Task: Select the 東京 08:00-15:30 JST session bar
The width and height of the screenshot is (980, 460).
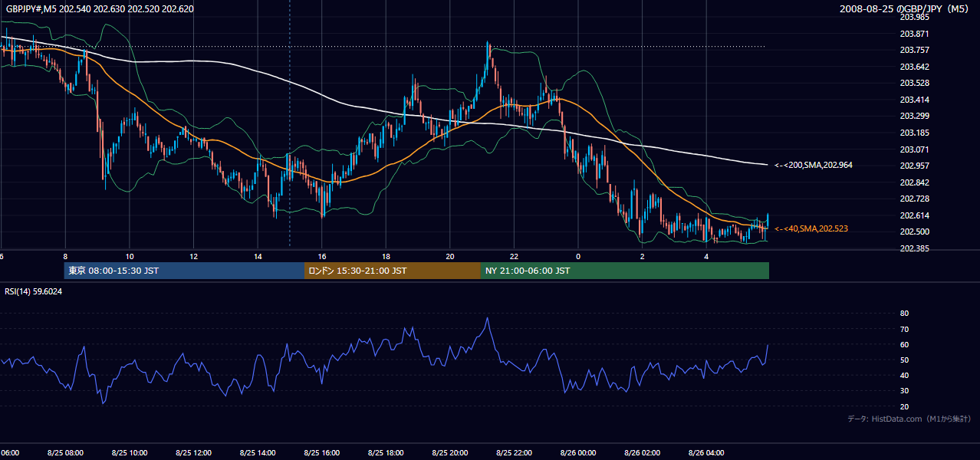Action: coord(184,271)
